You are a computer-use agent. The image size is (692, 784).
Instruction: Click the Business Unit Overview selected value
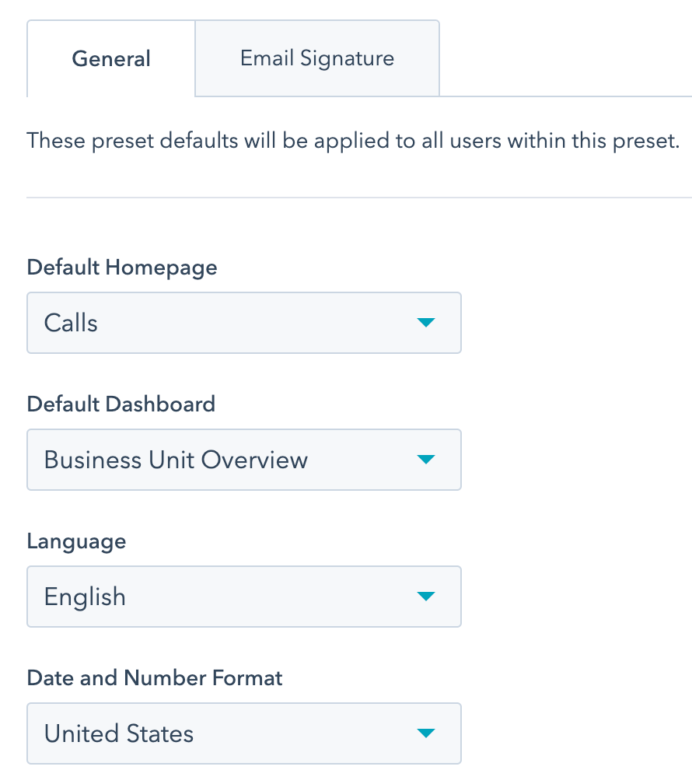tap(175, 460)
